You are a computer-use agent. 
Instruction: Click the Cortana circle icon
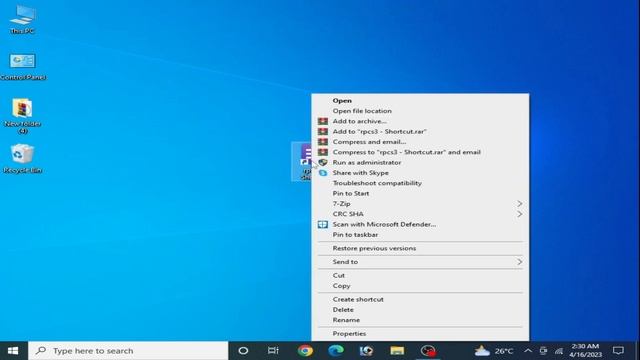243,351
